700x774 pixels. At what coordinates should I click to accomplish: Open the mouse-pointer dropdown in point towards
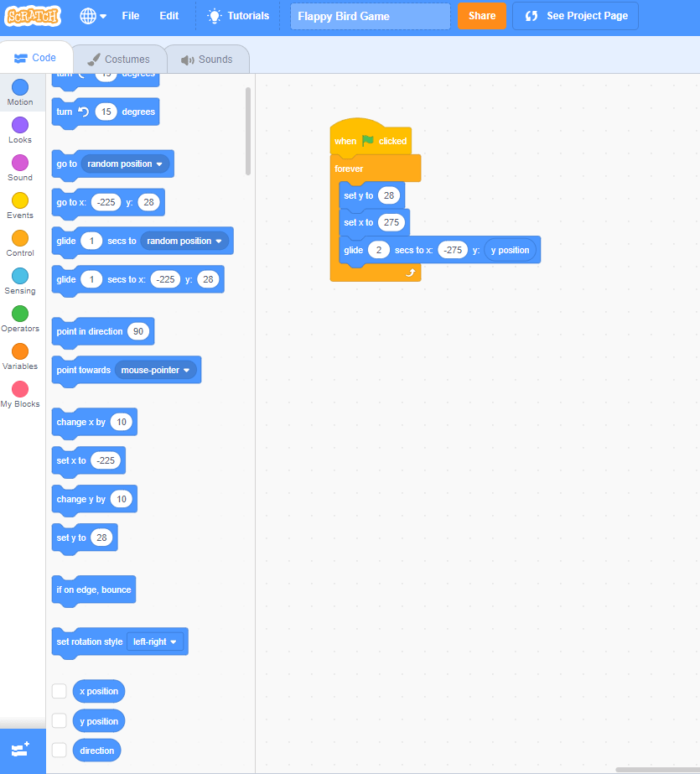click(x=155, y=370)
